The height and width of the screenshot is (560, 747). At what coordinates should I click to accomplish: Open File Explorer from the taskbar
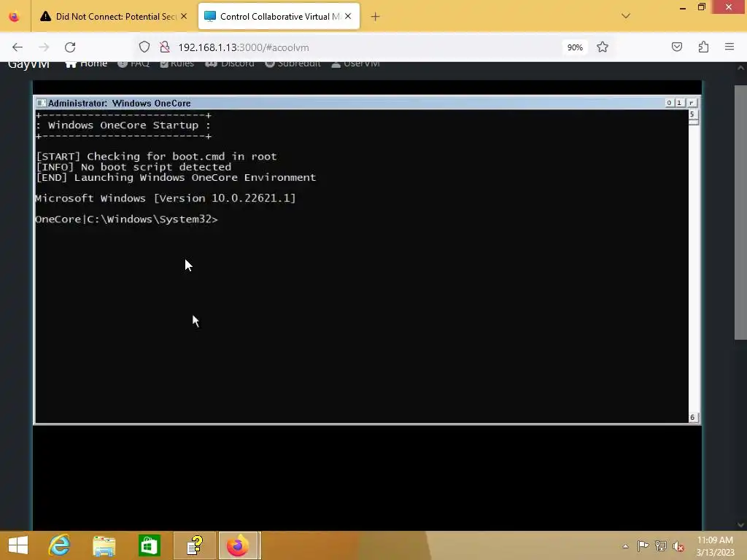point(104,545)
